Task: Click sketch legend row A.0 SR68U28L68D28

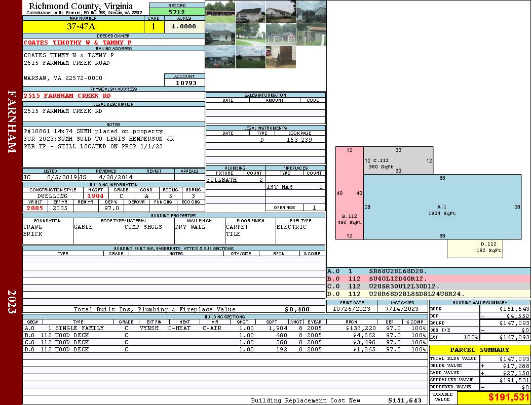Action: tap(429, 271)
